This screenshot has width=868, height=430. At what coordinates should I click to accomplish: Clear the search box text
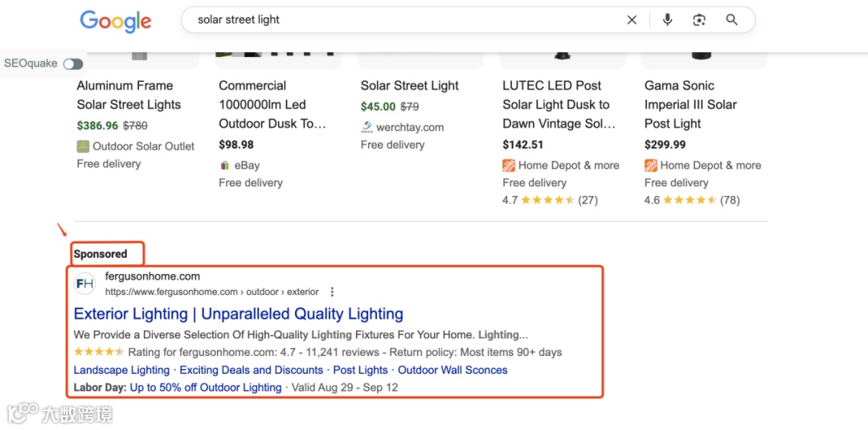pyautogui.click(x=632, y=20)
